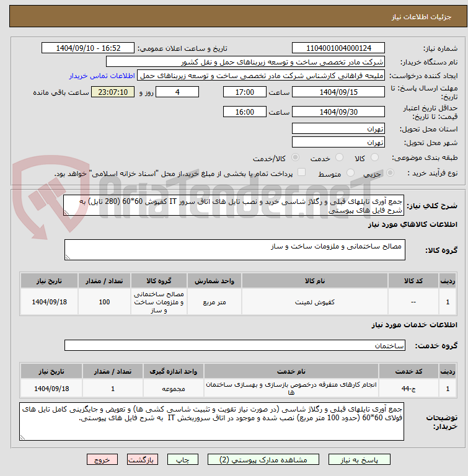Screen dimensions: 468x476
Task: Click the ایجاد کننده درخواست field
Action: [x=261, y=75]
